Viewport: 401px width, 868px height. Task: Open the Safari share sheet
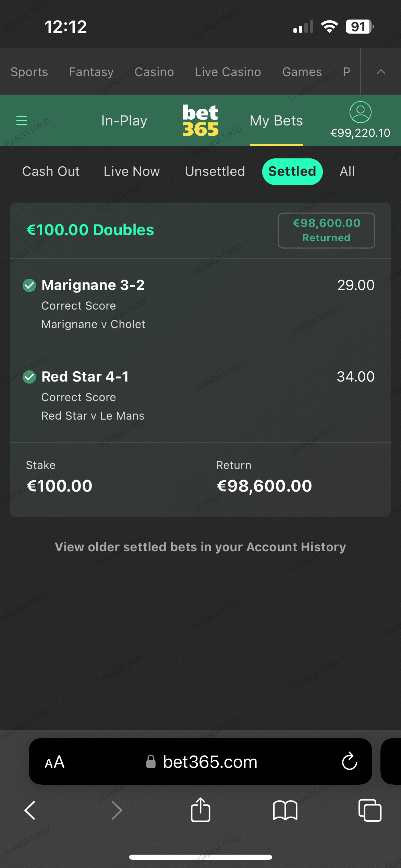point(200,810)
